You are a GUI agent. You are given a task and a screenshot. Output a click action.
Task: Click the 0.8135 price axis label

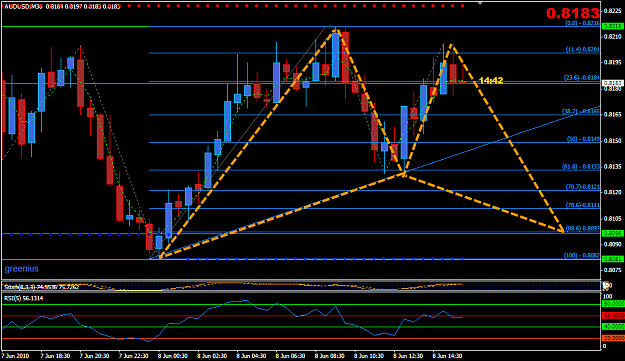[613, 167]
